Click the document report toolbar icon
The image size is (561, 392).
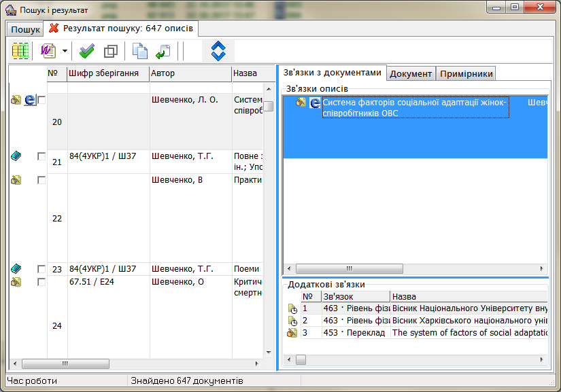pos(48,51)
